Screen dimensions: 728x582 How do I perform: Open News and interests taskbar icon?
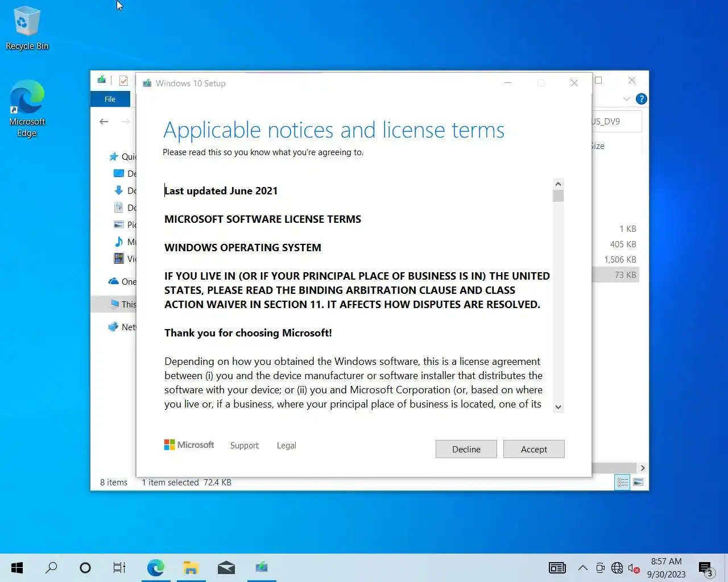[557, 567]
